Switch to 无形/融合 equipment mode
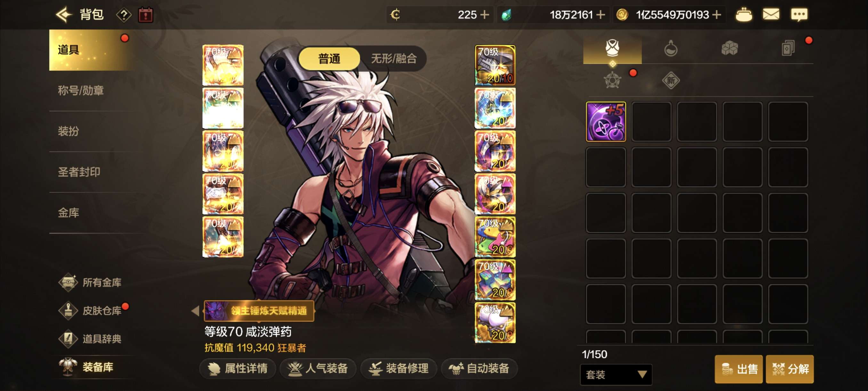This screenshot has height=391, width=868. pyautogui.click(x=394, y=59)
